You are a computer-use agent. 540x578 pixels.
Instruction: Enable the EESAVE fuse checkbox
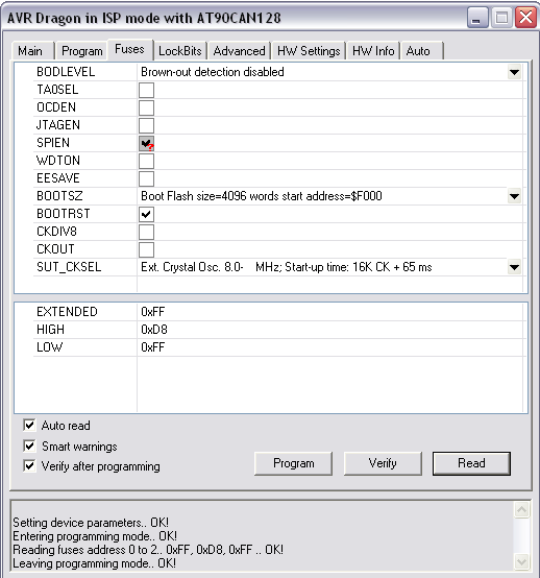point(146,178)
